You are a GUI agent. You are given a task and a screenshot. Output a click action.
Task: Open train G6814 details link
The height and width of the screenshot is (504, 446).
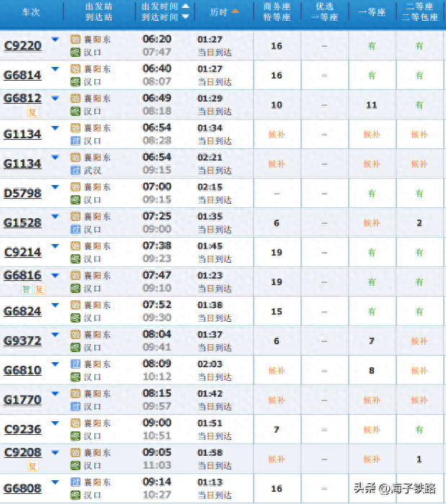click(22, 75)
